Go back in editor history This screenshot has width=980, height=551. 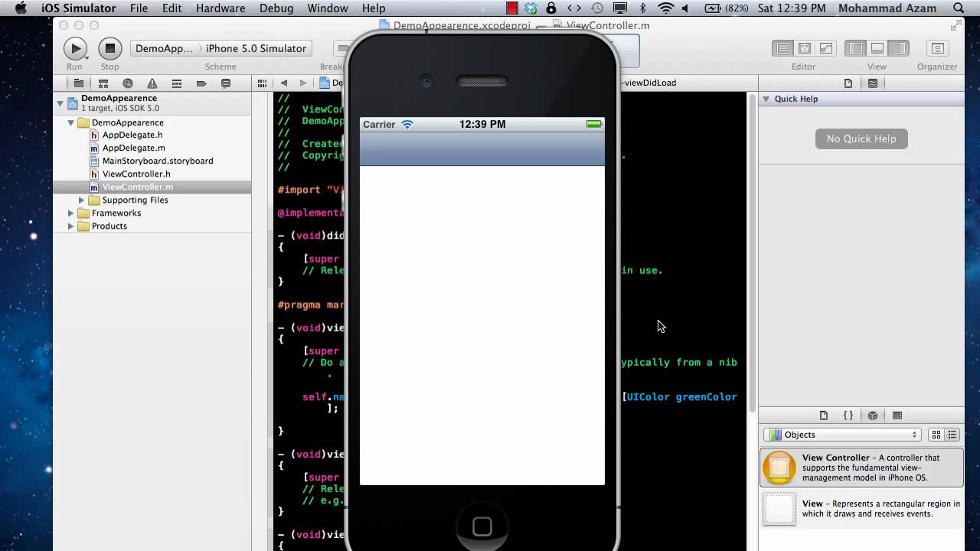tap(284, 83)
